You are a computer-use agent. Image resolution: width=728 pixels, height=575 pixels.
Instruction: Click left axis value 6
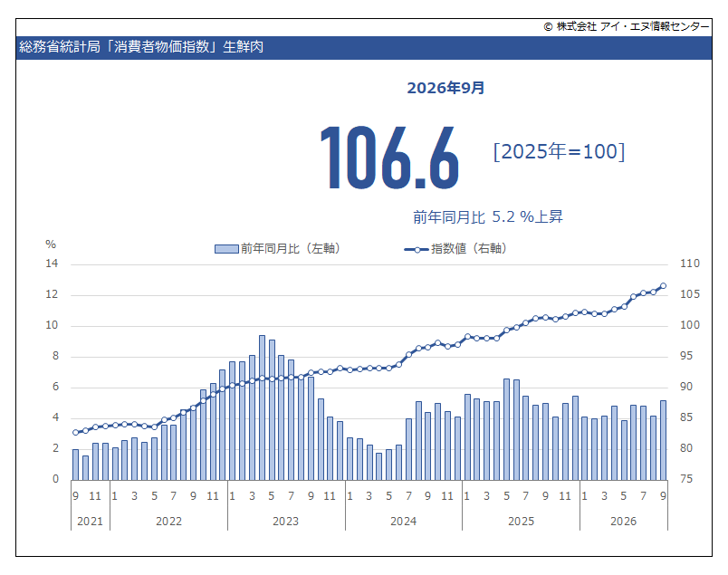pyautogui.click(x=55, y=387)
